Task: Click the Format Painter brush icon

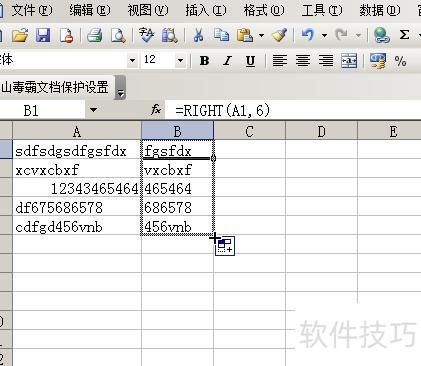Action: click(x=280, y=35)
